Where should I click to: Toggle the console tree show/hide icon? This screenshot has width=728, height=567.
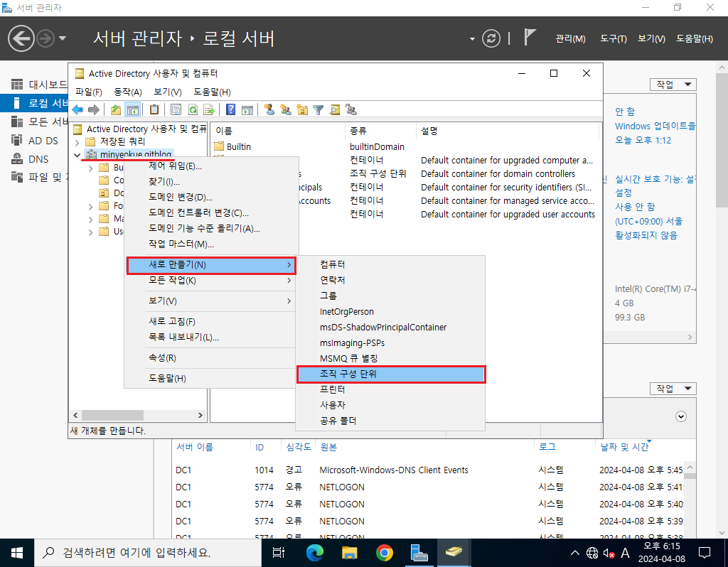coord(133,110)
